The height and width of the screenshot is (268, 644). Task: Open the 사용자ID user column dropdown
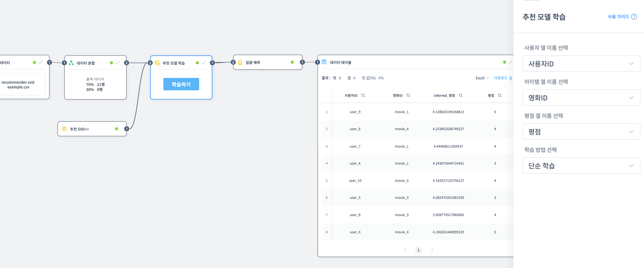coord(581,63)
